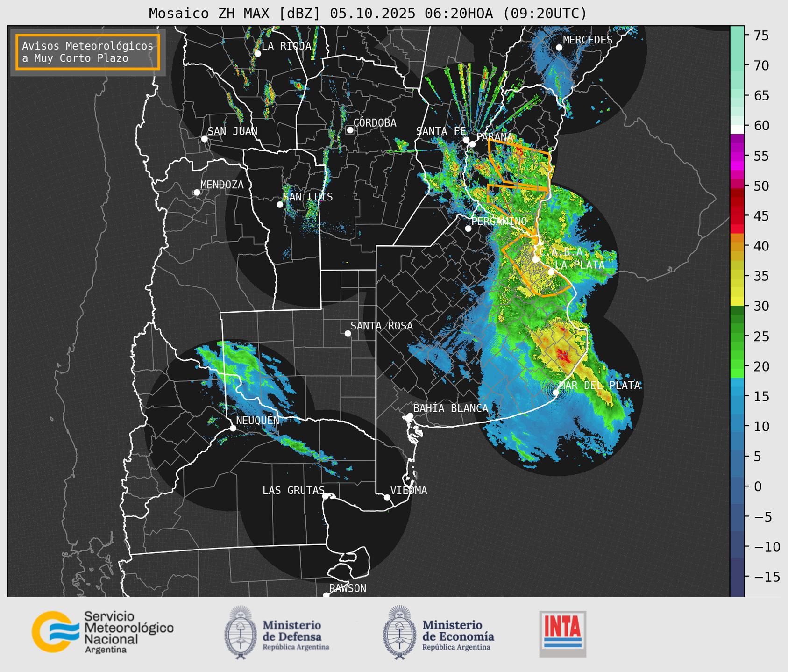Click the MAR DEL PLATA city label
The width and height of the screenshot is (788, 672).
[x=599, y=386]
